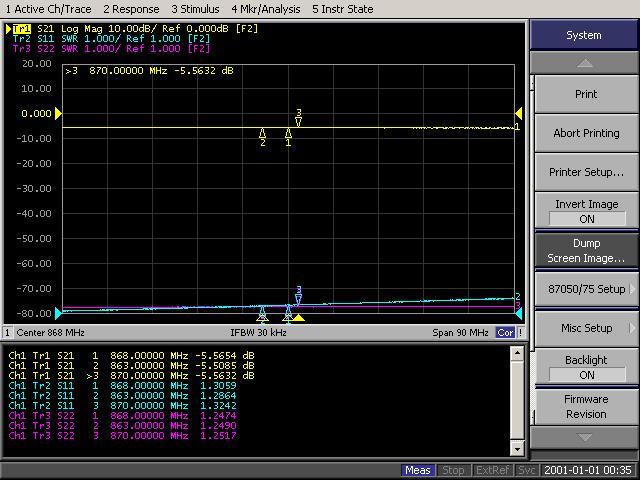Click the marker table scroll-down arrow
640x480 pixels.
click(x=518, y=449)
